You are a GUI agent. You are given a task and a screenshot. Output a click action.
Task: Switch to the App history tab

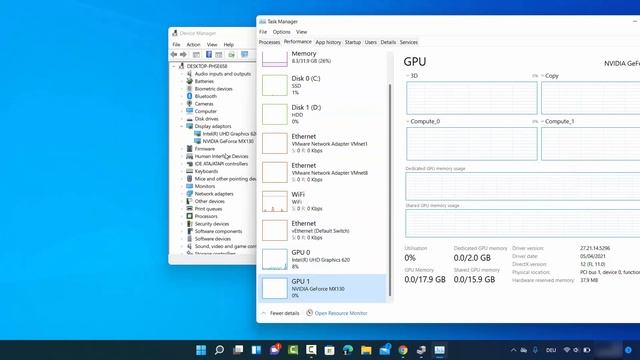coord(328,42)
